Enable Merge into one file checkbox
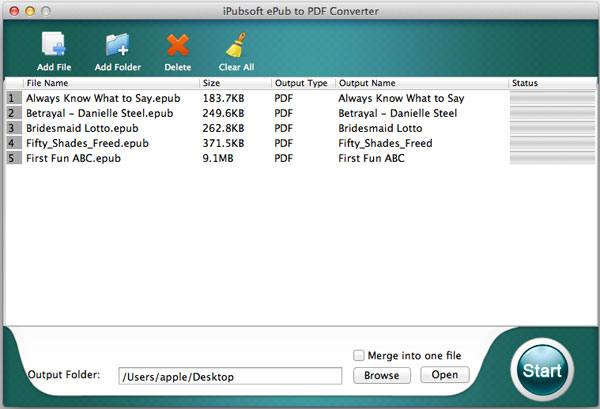 [359, 355]
